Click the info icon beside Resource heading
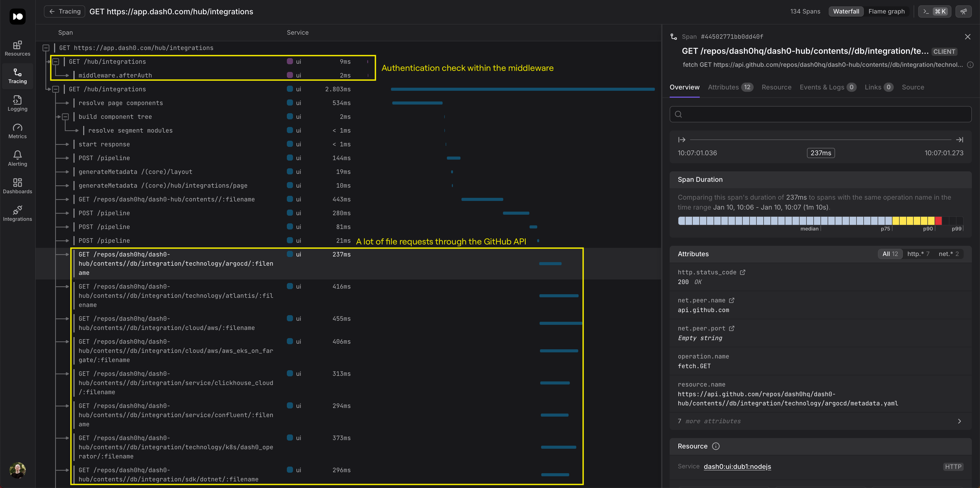This screenshot has width=980, height=488. coord(716,446)
